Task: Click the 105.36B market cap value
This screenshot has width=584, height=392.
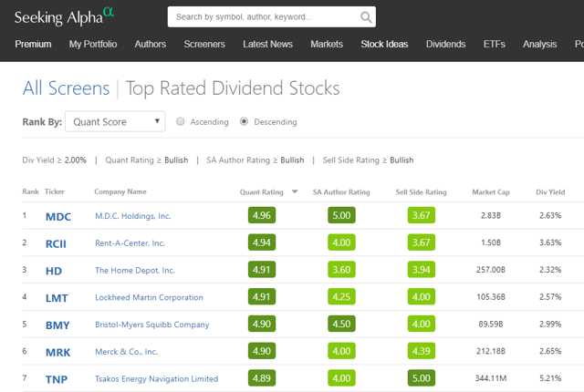Action: [x=491, y=297]
